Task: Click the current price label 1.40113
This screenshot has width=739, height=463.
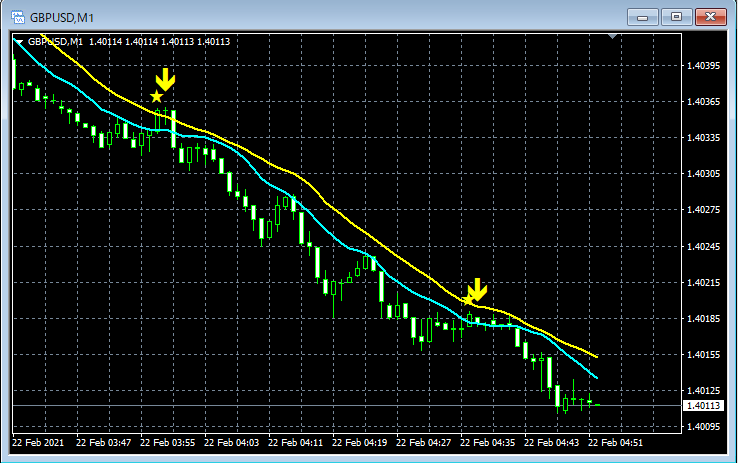Action: tap(704, 405)
